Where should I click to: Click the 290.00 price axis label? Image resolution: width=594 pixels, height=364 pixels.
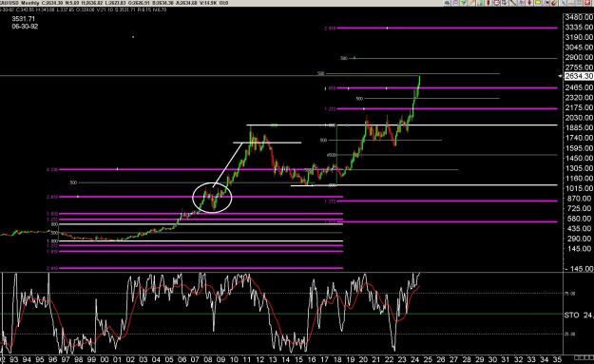(580, 239)
